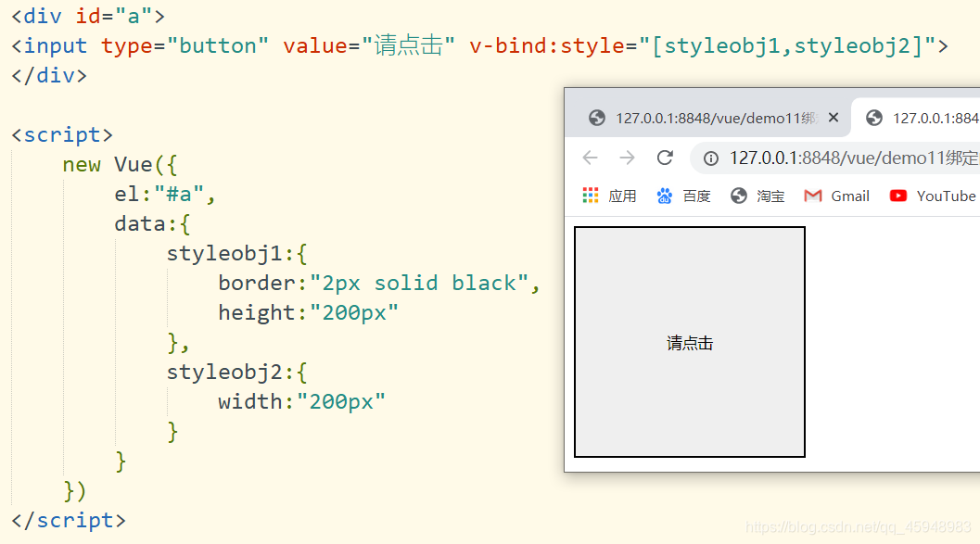Open the Gmail bookmark
The height and width of the screenshot is (544, 980).
point(837,196)
